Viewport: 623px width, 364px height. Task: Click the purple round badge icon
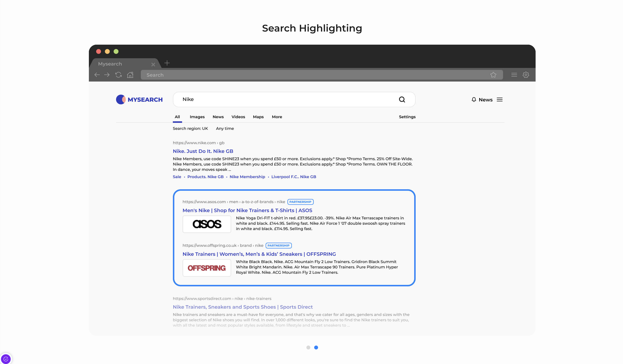tap(6, 359)
